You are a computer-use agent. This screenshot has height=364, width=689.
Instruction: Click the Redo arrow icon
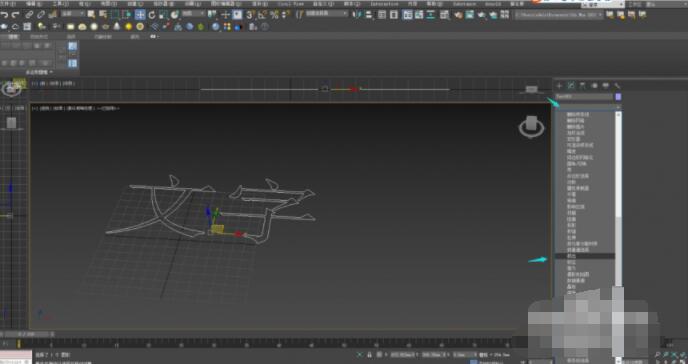(x=16, y=15)
